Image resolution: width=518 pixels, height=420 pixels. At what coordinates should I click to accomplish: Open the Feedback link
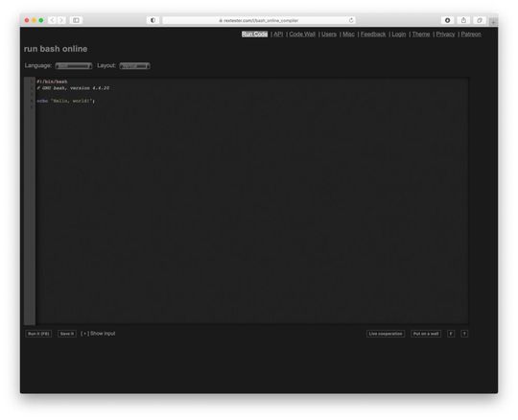coord(373,34)
